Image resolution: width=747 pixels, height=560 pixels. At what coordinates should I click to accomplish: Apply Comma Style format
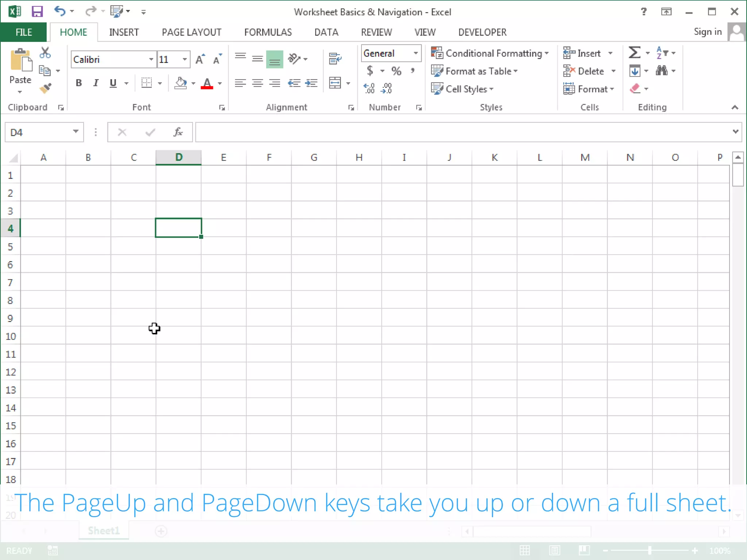click(x=413, y=70)
